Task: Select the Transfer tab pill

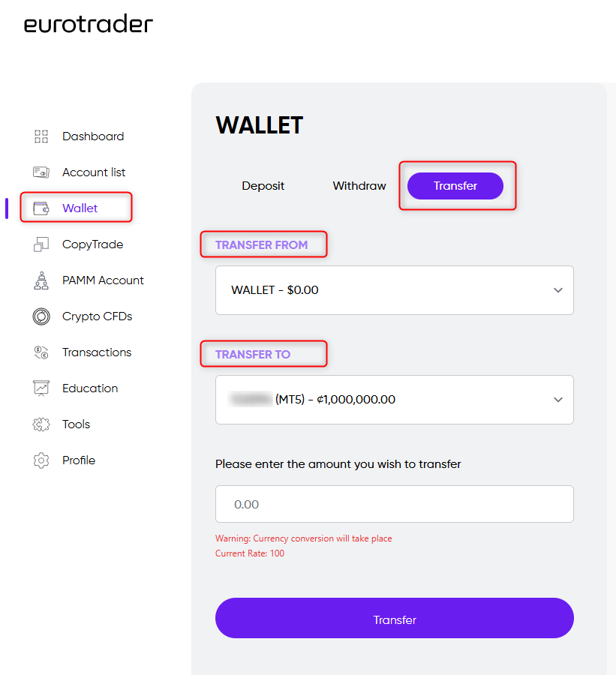Action: coord(455,186)
